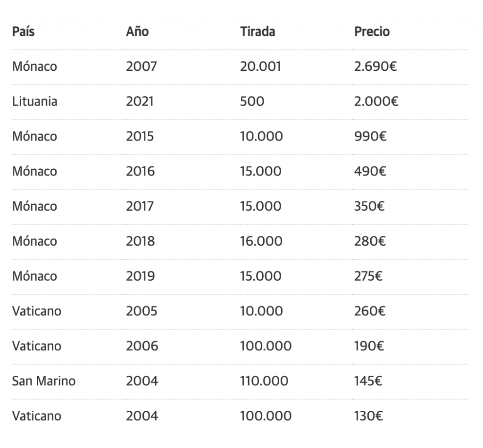
Task: Select the 990€ price cell
Action: coord(370,136)
